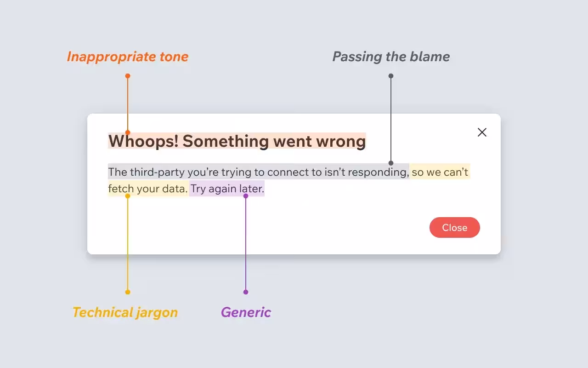
Task: Click the purple vertical connector line
Action: click(246, 244)
